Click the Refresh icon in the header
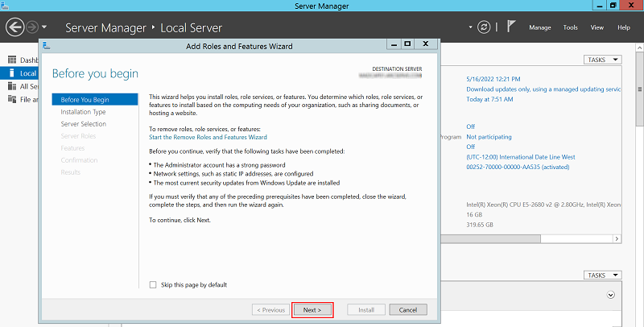 484,27
